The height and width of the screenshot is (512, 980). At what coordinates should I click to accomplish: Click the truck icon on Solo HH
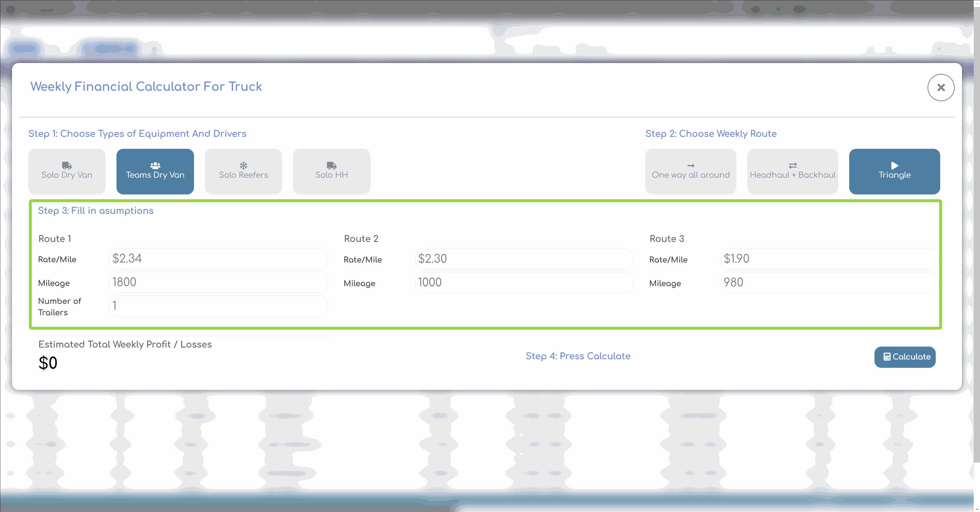[331, 165]
